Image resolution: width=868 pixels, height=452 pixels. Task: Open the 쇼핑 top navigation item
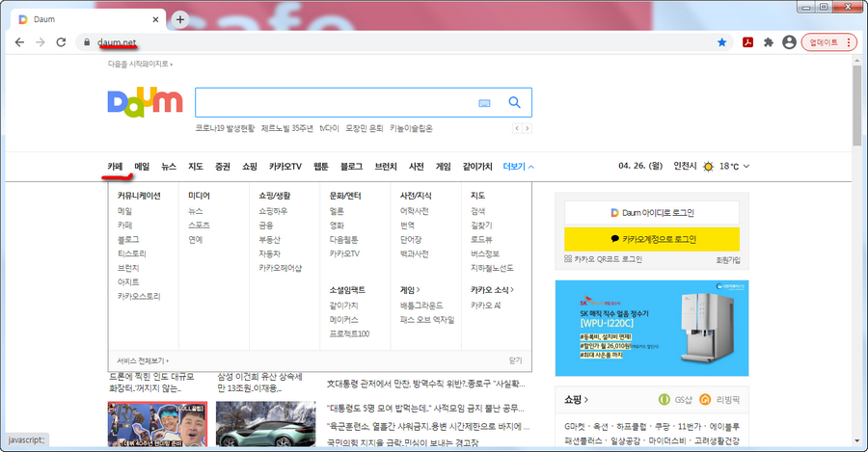[250, 167]
